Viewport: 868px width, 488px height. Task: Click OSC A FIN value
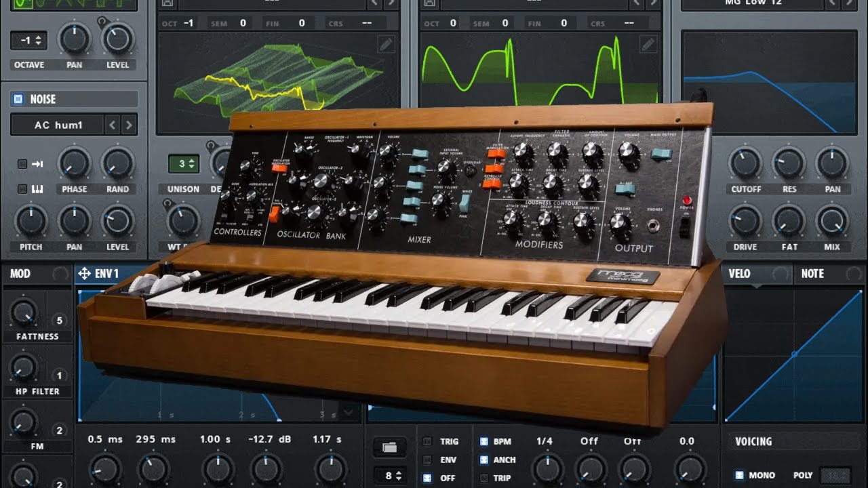(x=302, y=23)
